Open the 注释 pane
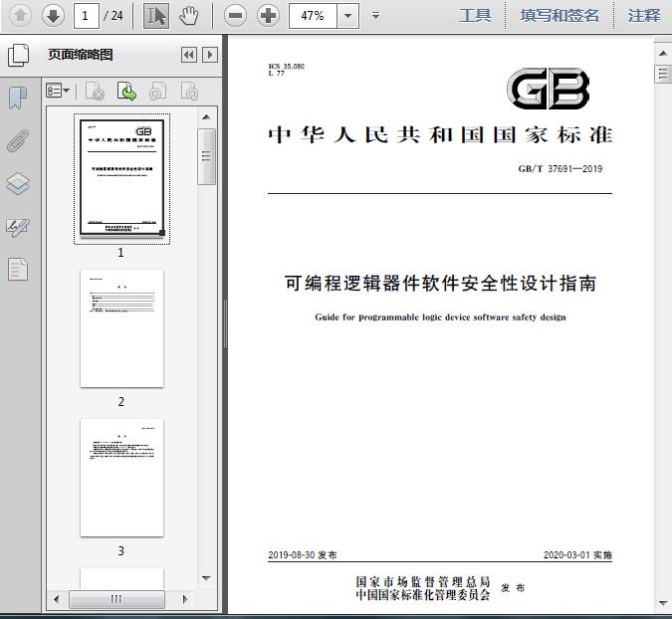 point(644,15)
